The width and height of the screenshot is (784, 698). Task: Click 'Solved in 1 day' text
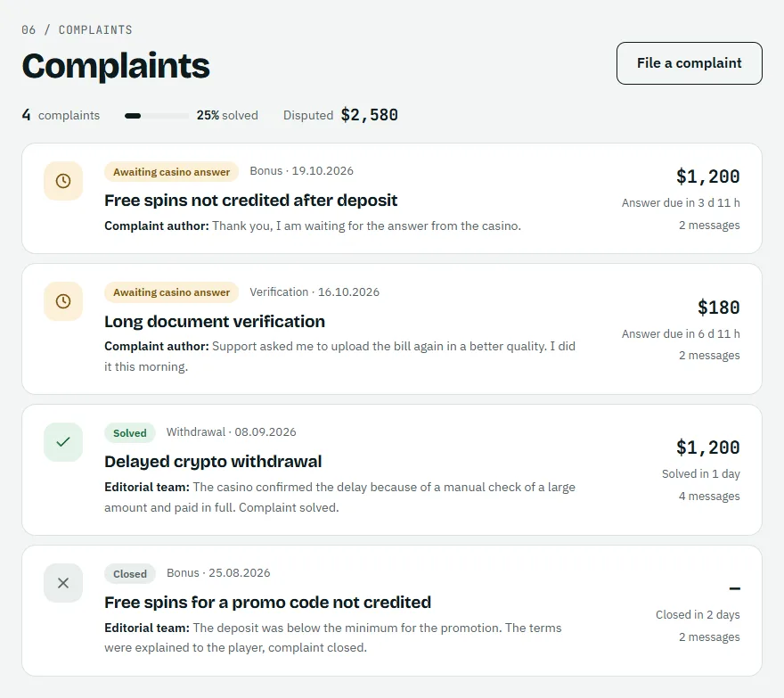700,474
